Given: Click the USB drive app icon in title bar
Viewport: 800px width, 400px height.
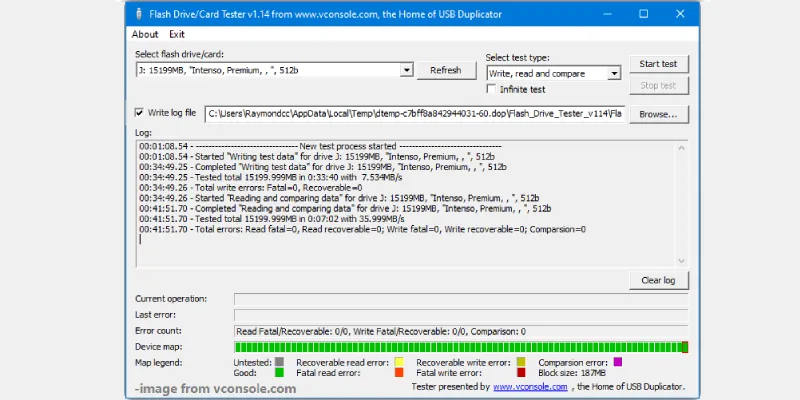Looking at the screenshot, I should [138, 14].
